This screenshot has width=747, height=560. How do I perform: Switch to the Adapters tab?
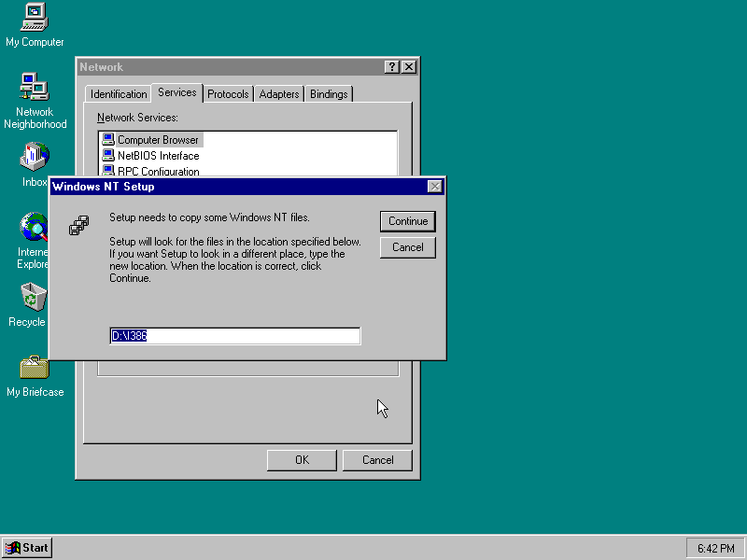278,94
